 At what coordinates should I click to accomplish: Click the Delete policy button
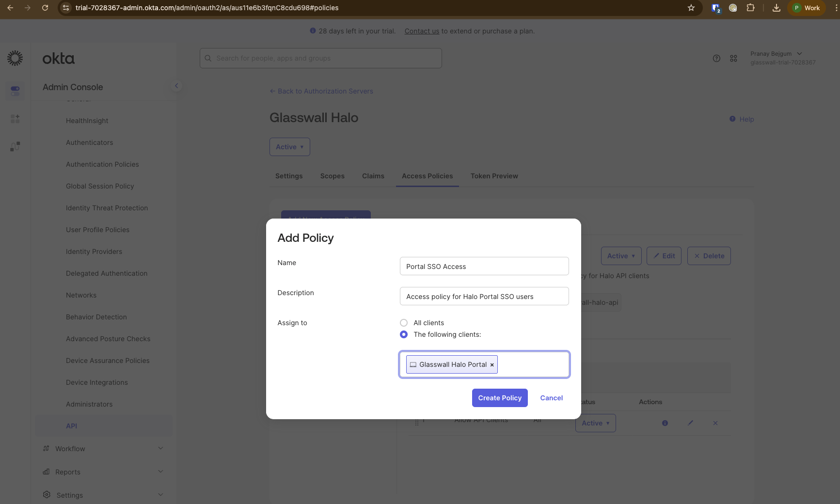pos(709,256)
